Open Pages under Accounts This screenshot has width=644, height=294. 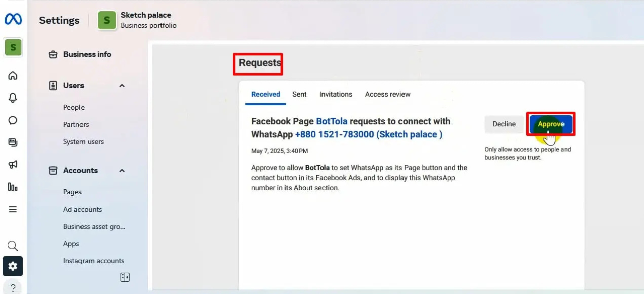coord(72,192)
